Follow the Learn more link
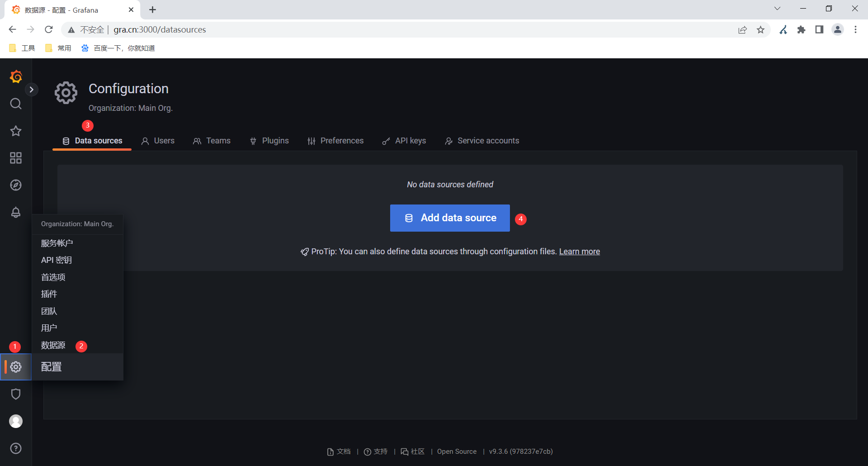The width and height of the screenshot is (868, 466). click(x=580, y=252)
